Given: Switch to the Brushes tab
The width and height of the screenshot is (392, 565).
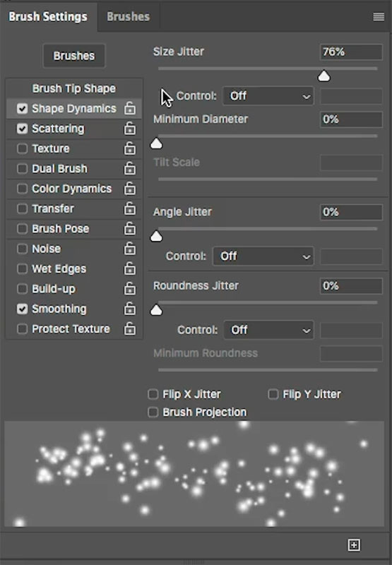Looking at the screenshot, I should [x=129, y=16].
